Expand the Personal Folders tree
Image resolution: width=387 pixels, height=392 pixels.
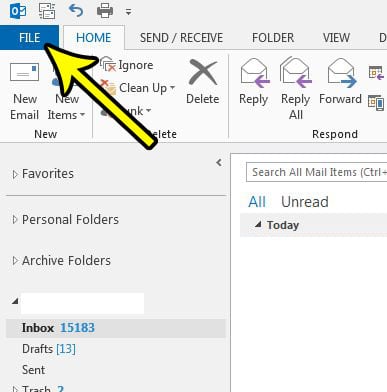14,220
